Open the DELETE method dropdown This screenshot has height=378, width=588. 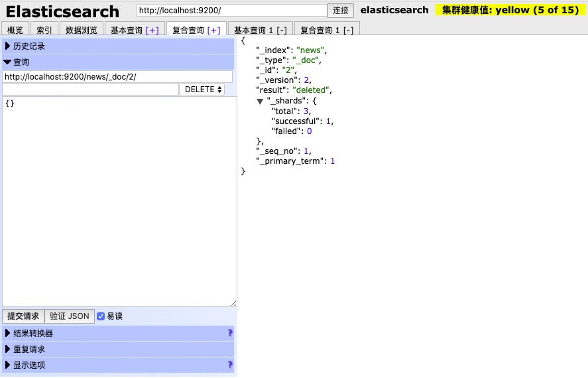(x=202, y=90)
